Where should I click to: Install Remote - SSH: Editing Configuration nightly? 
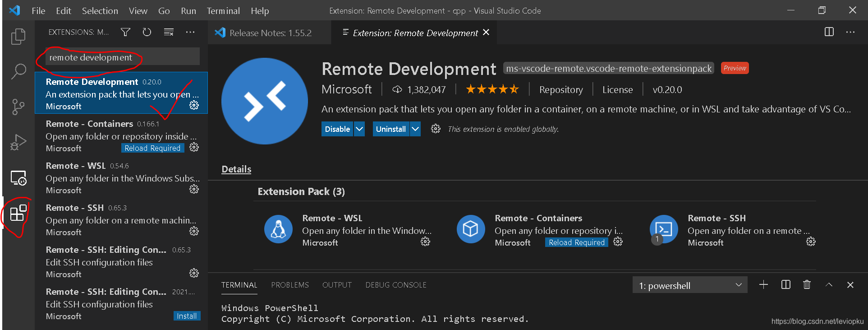coord(187,316)
